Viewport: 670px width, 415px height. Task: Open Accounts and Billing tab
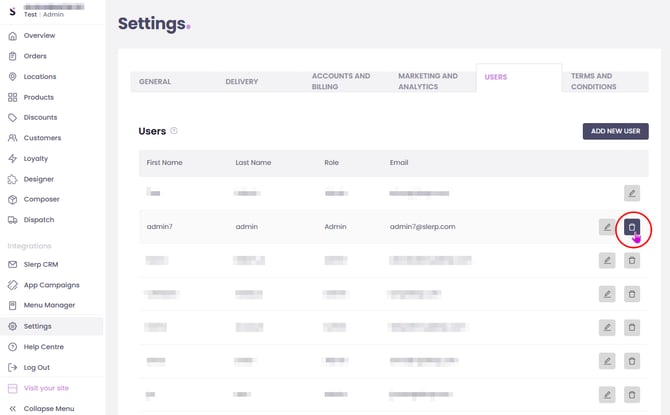pyautogui.click(x=341, y=81)
